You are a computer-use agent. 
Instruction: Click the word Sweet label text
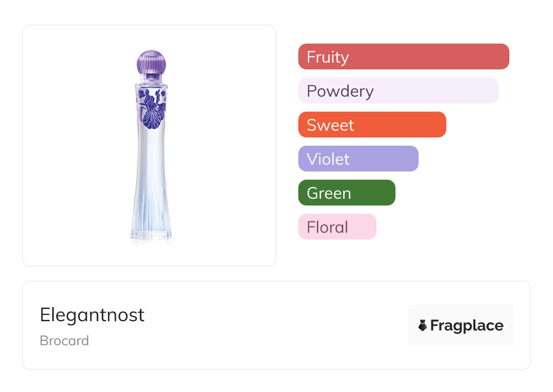(x=330, y=125)
